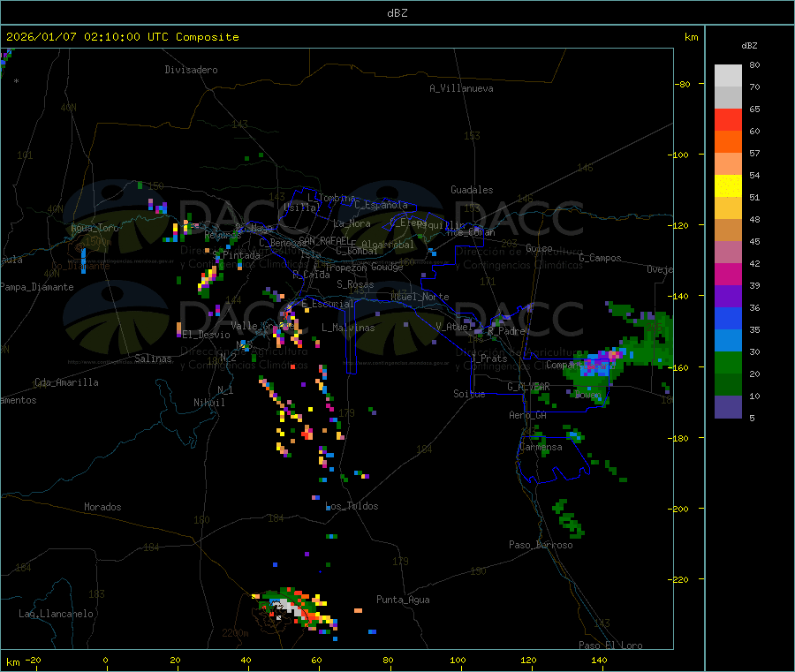Click the 'Cda_Amarilla' label
This screenshot has height=672, width=795.
pyautogui.click(x=66, y=382)
